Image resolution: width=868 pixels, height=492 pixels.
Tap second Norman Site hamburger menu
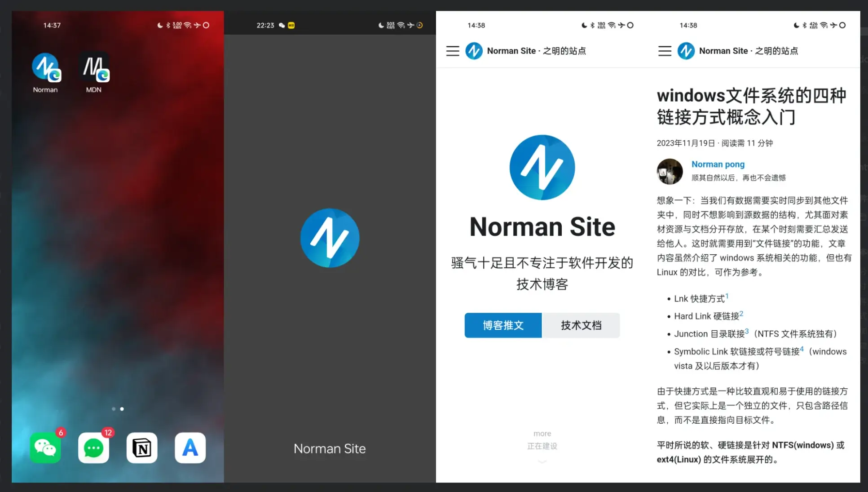[665, 51]
